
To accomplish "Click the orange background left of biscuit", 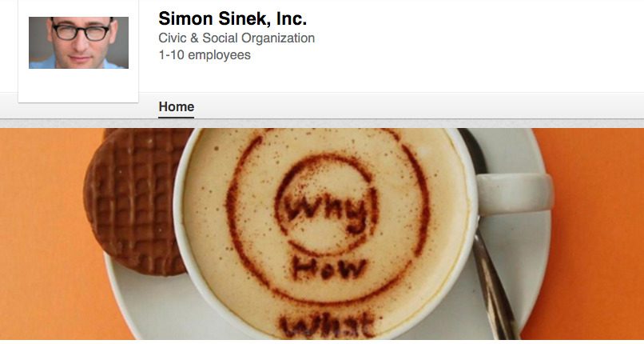I will pyautogui.click(x=41, y=230).
